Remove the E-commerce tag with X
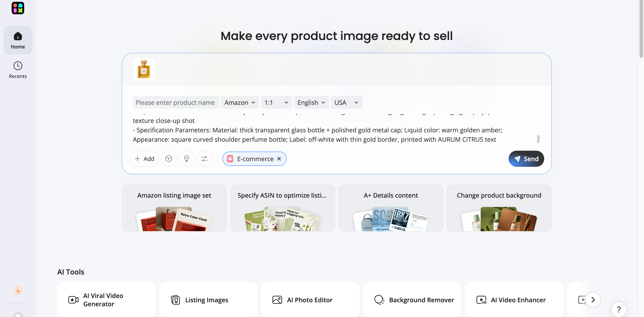 click(279, 159)
